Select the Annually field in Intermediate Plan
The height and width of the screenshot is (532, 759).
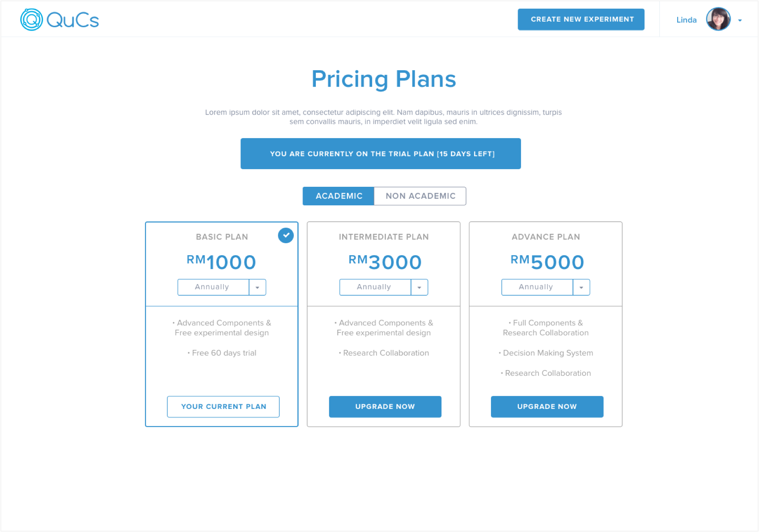pyautogui.click(x=375, y=287)
